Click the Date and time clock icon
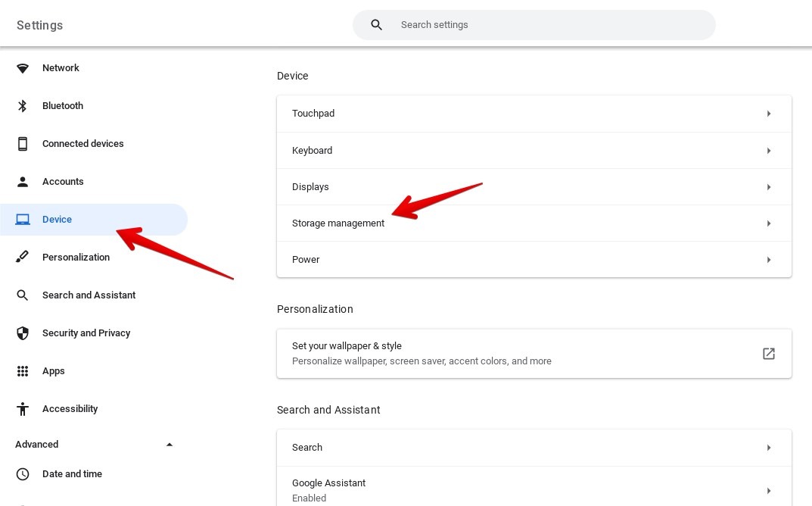Image resolution: width=812 pixels, height=506 pixels. pyautogui.click(x=23, y=473)
